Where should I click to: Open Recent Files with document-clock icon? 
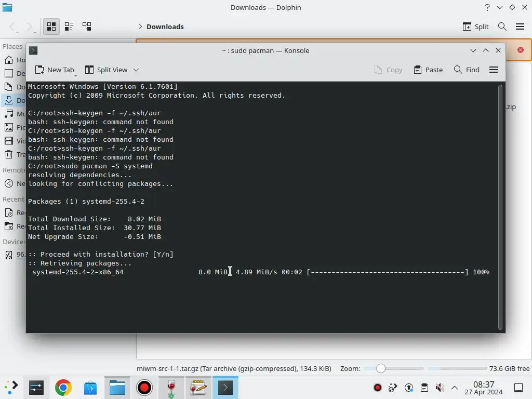click(14, 212)
